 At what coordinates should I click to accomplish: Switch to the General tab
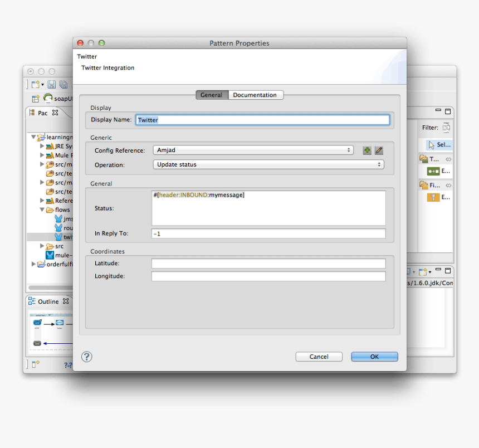point(212,95)
